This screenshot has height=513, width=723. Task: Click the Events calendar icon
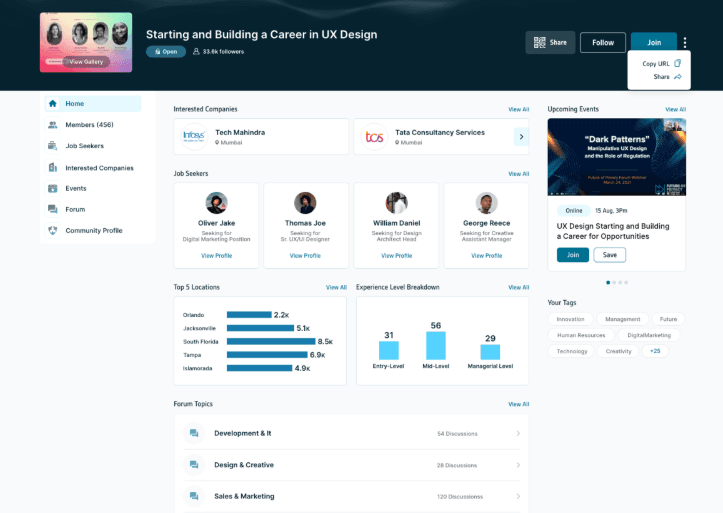tap(53, 188)
